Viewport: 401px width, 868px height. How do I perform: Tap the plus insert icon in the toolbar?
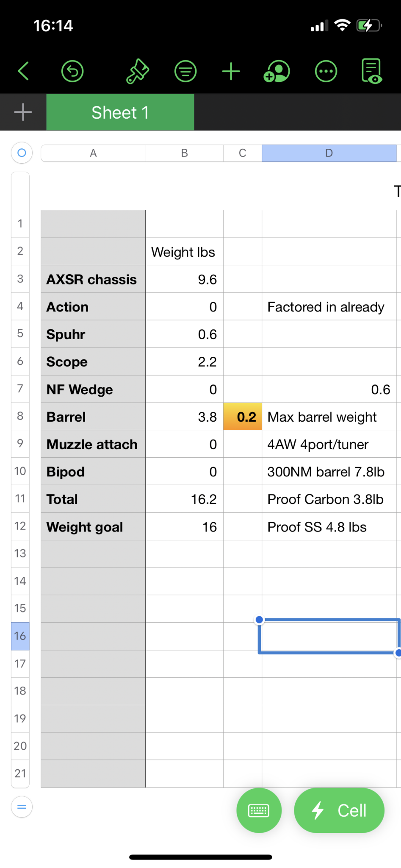pos(231,71)
